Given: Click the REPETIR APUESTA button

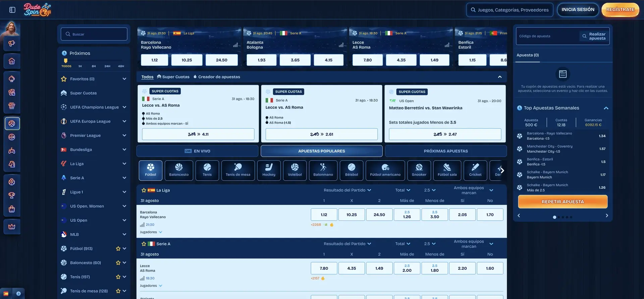Looking at the screenshot, I should pos(562,202).
